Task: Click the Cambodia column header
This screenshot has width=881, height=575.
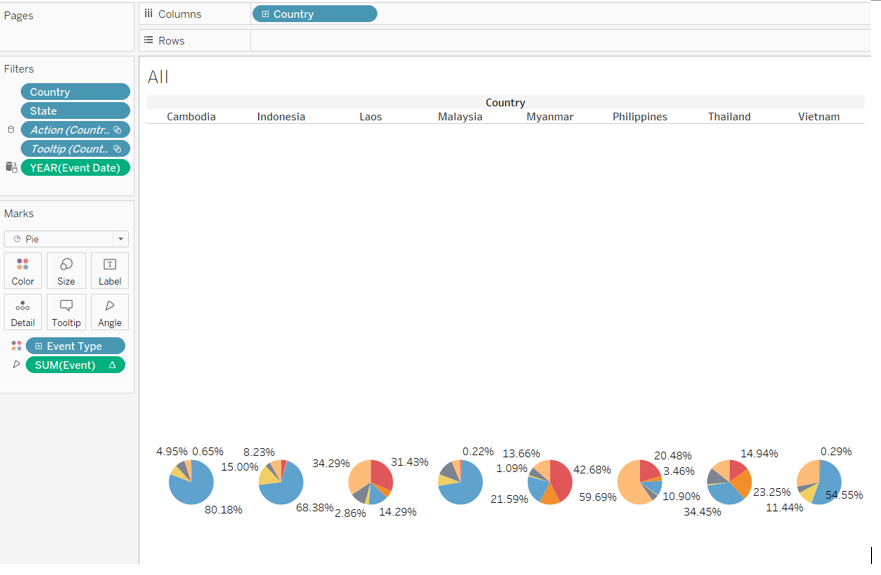Action: click(x=191, y=117)
